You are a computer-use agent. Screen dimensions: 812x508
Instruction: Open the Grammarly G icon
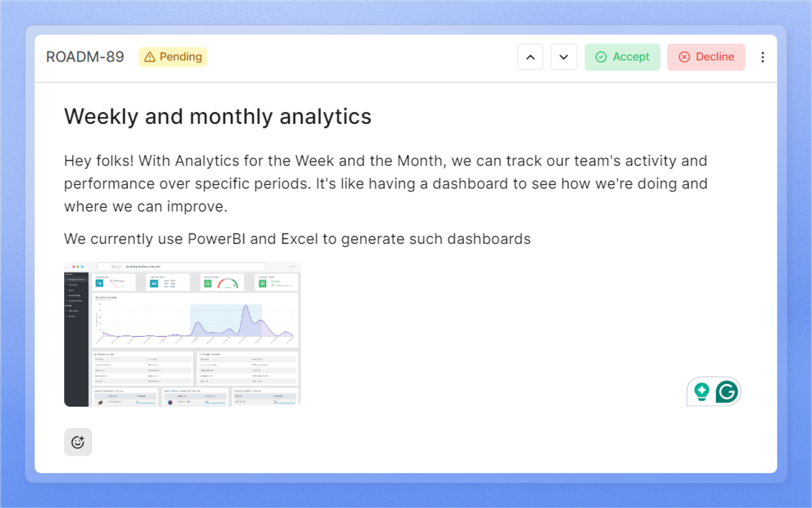727,391
